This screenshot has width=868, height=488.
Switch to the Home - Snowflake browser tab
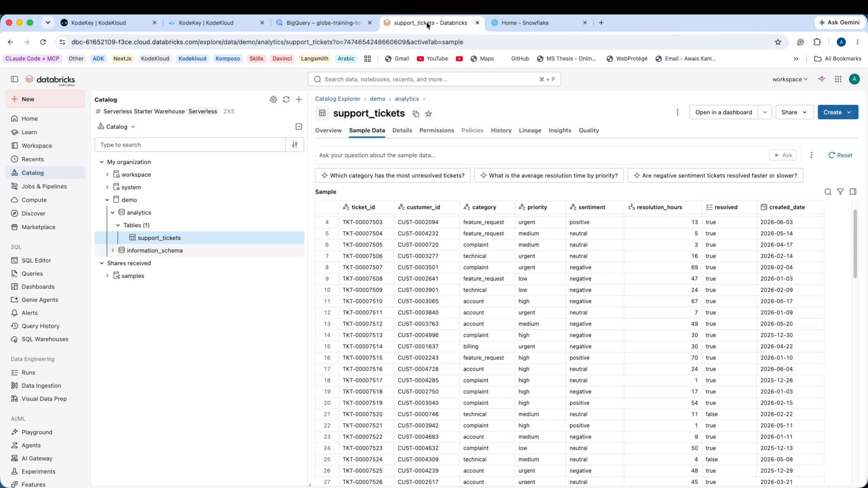click(538, 23)
